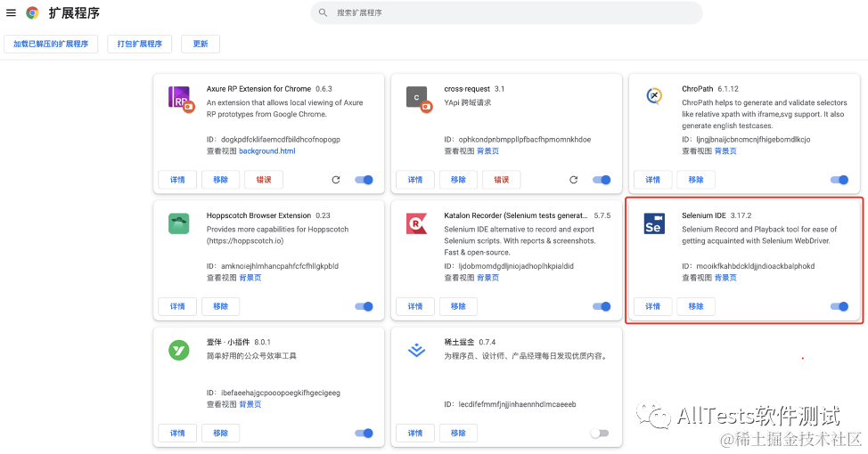Click the 壹伴 小插件 green icon
This screenshot has height=454, width=868.
pyautogui.click(x=179, y=350)
